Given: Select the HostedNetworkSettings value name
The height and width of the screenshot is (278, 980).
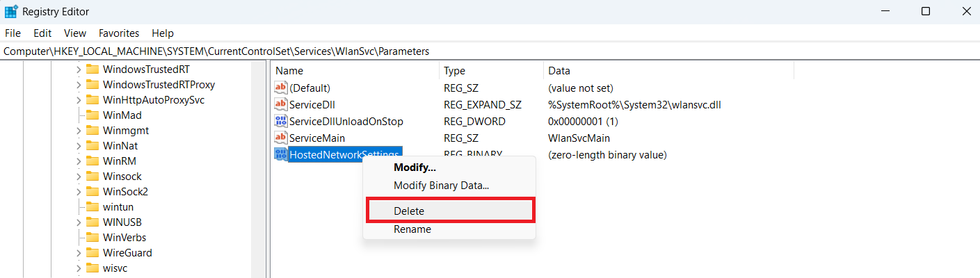Looking at the screenshot, I should pos(344,154).
